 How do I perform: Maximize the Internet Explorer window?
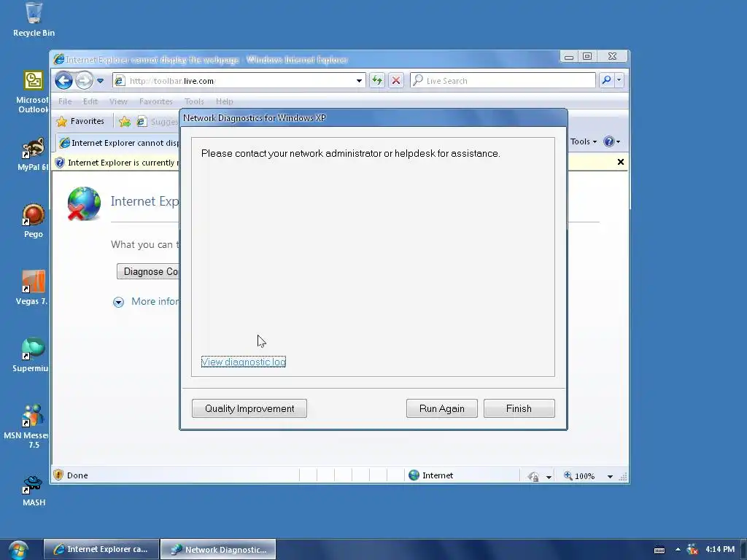587,57
